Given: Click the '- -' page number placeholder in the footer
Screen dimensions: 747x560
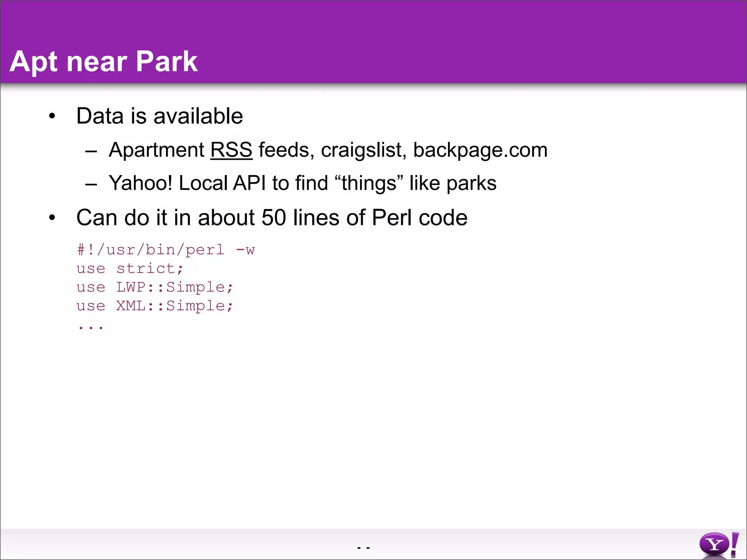Looking at the screenshot, I should tap(364, 548).
